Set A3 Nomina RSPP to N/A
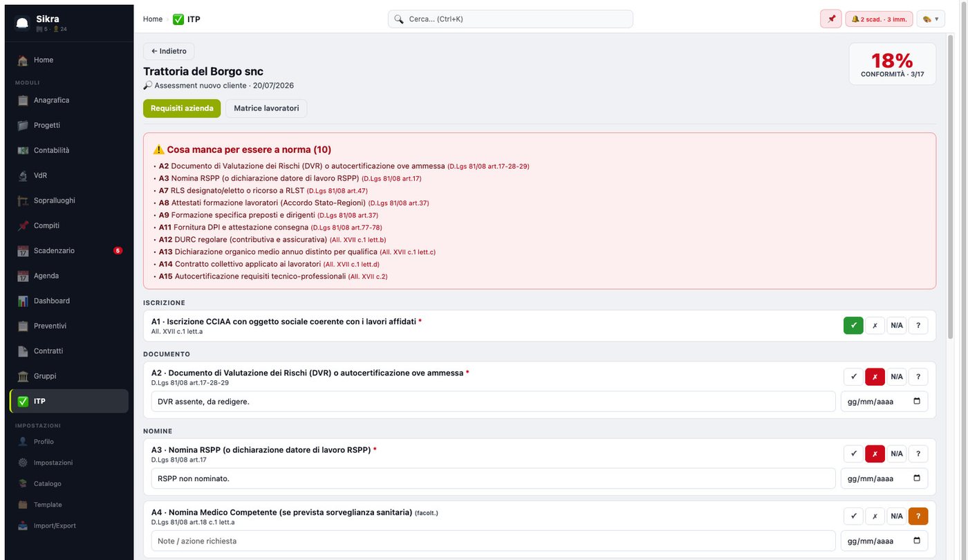The height and width of the screenshot is (560, 968). pyautogui.click(x=897, y=454)
